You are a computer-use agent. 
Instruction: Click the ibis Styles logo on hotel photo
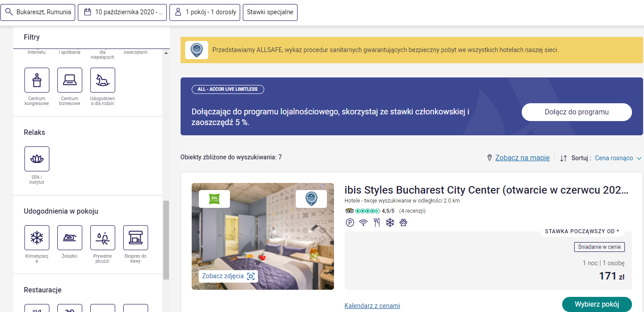(214, 199)
